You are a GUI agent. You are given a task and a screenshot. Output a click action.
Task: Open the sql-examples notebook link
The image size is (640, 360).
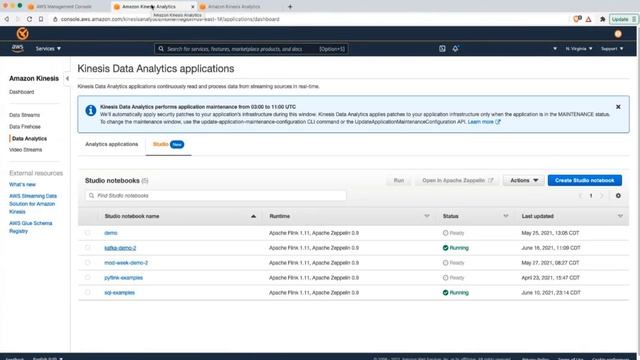click(x=120, y=293)
